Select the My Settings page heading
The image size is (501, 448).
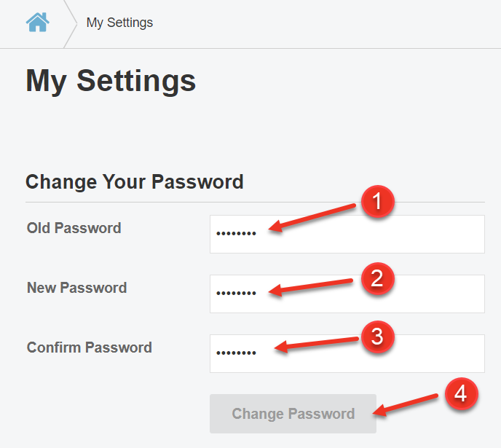click(111, 80)
